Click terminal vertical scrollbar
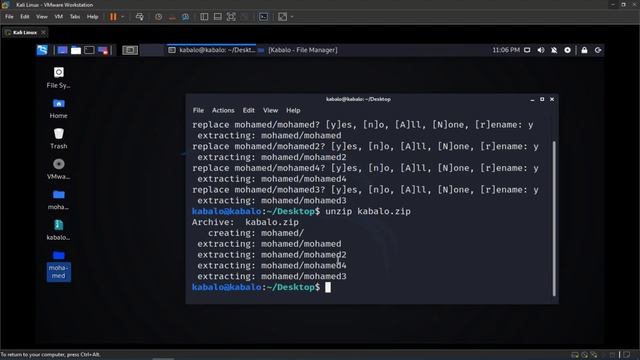This screenshot has width=640, height=360. [554, 218]
